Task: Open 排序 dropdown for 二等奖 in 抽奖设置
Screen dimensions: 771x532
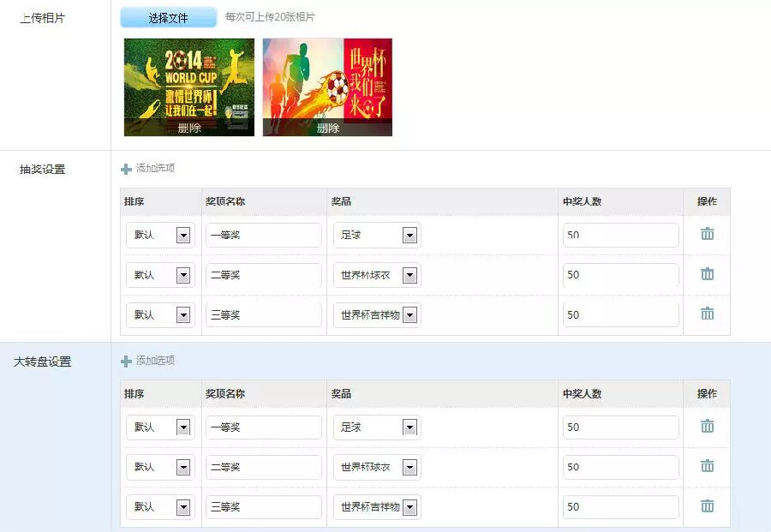Action: [160, 275]
